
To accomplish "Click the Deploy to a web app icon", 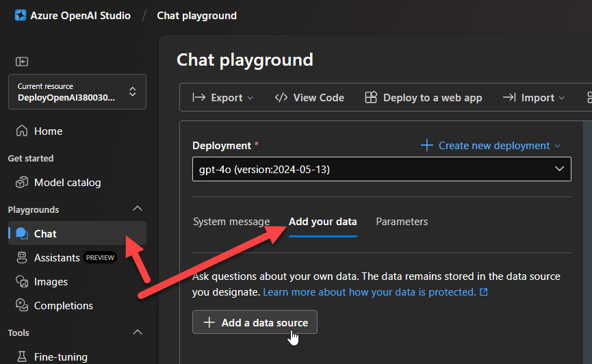I will click(x=371, y=97).
